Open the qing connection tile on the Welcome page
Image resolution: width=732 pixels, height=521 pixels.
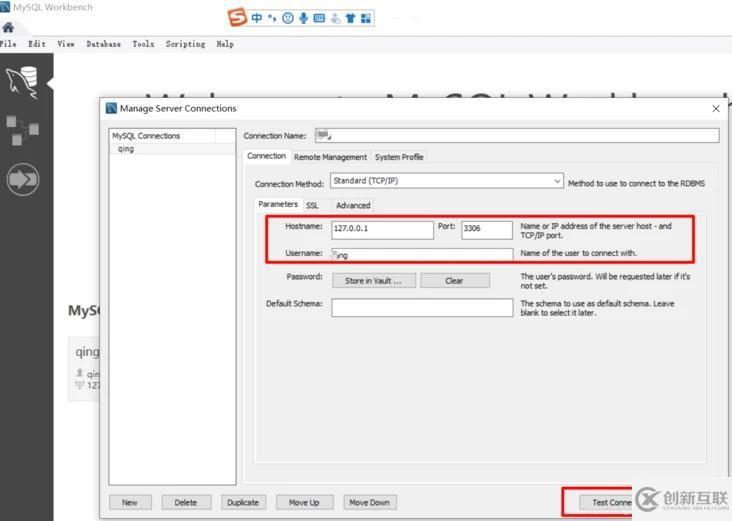(84, 368)
